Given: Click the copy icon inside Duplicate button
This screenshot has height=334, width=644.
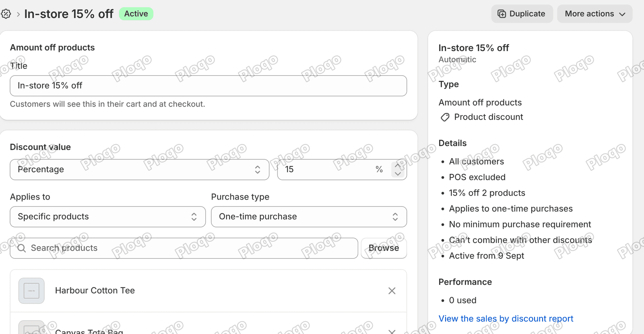Looking at the screenshot, I should [502, 14].
